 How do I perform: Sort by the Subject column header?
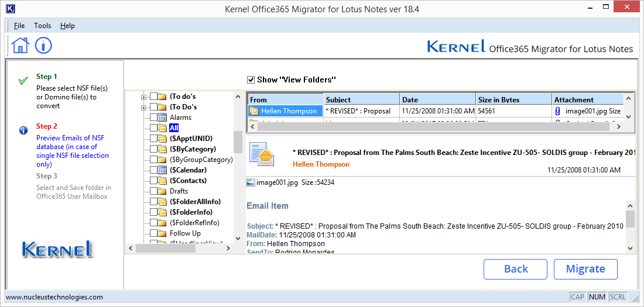pyautogui.click(x=362, y=99)
